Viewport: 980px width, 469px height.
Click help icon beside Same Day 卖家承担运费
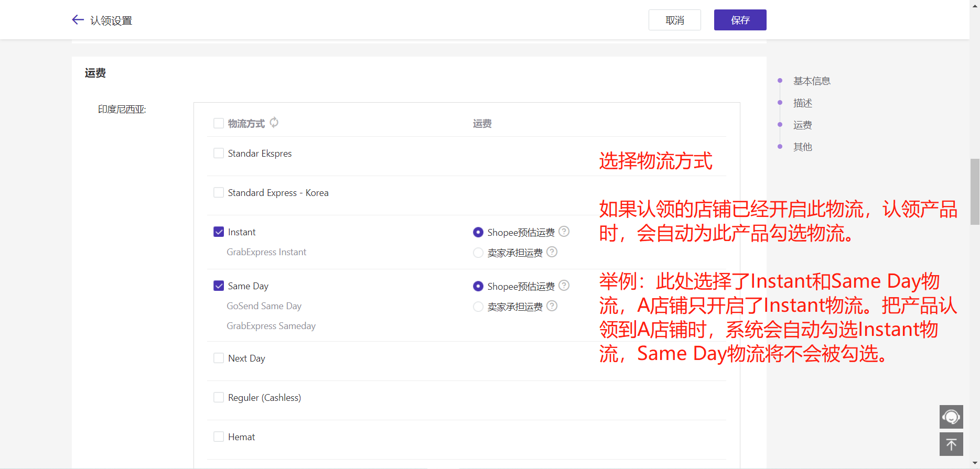tap(552, 306)
